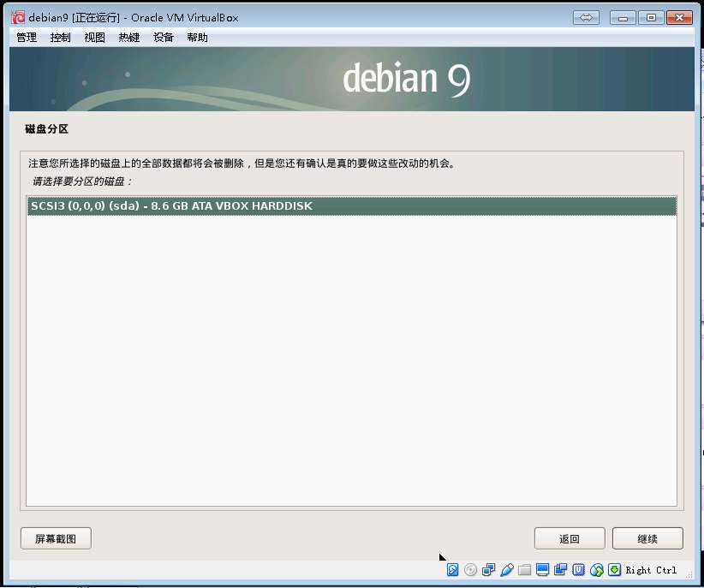Open the 设备 menu
This screenshot has height=588, width=704.
(163, 38)
